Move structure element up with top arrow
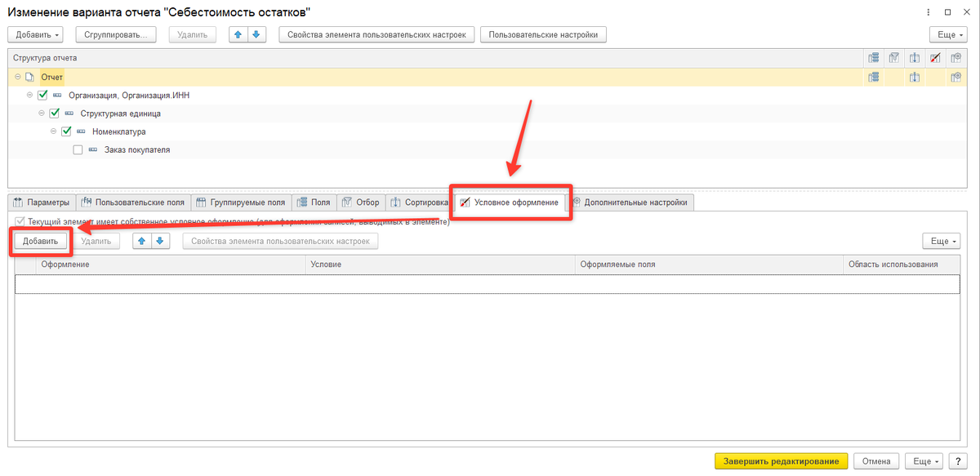The image size is (980, 476). [240, 34]
